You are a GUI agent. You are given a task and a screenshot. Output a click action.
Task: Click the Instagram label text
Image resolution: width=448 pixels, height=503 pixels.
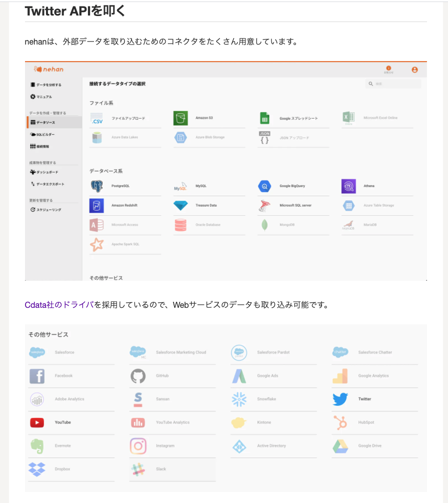pos(165,446)
